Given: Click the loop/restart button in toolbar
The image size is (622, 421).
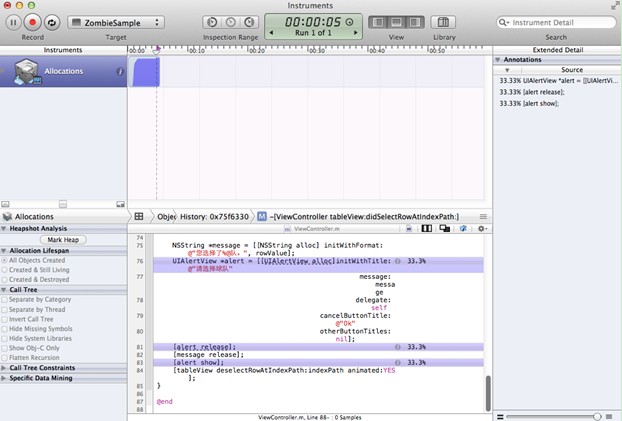Looking at the screenshot, I should [x=52, y=23].
